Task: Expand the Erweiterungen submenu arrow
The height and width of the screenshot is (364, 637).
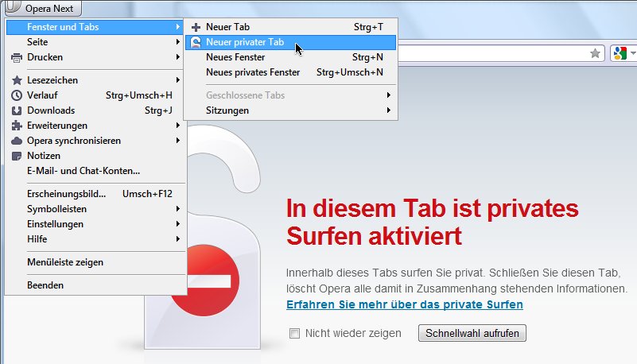Action: pyautogui.click(x=178, y=126)
